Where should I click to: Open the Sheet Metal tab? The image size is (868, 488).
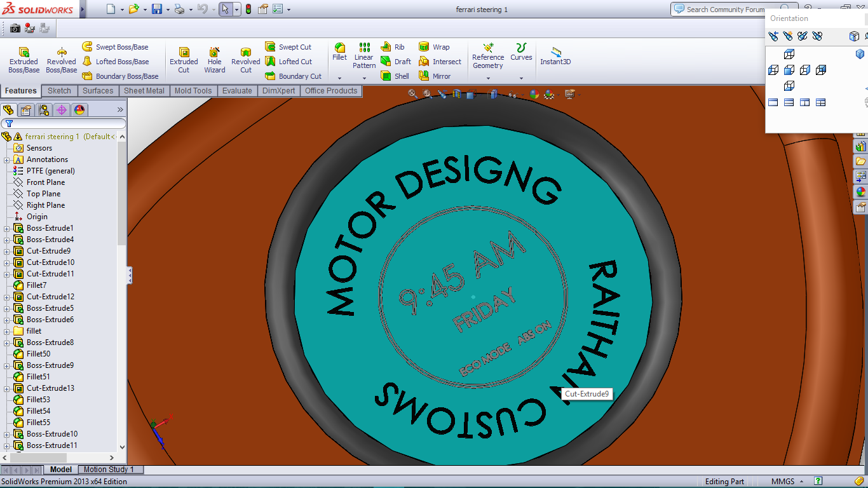[x=144, y=91]
